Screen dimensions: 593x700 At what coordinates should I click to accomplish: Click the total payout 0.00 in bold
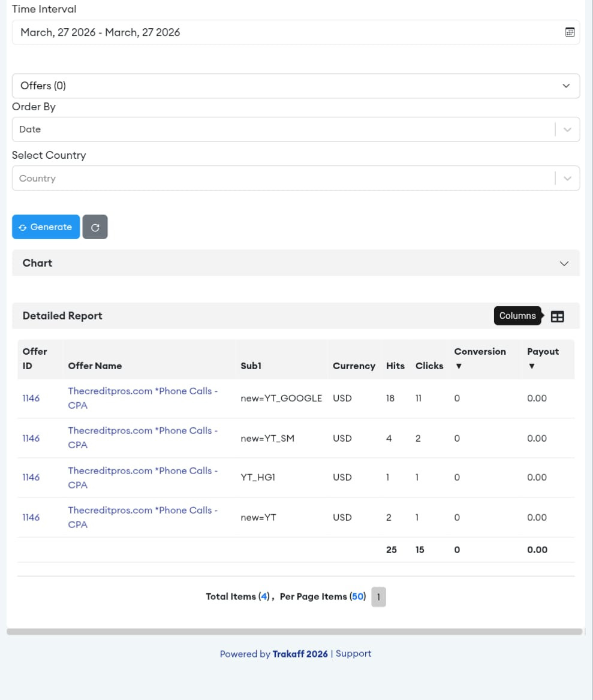[537, 550]
